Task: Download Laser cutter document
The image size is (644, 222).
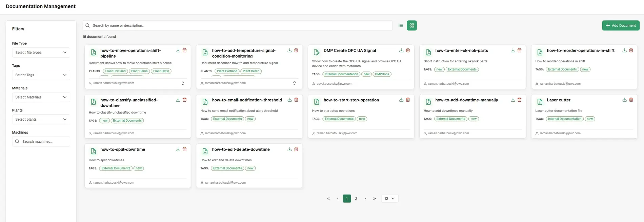Action: (x=624, y=100)
